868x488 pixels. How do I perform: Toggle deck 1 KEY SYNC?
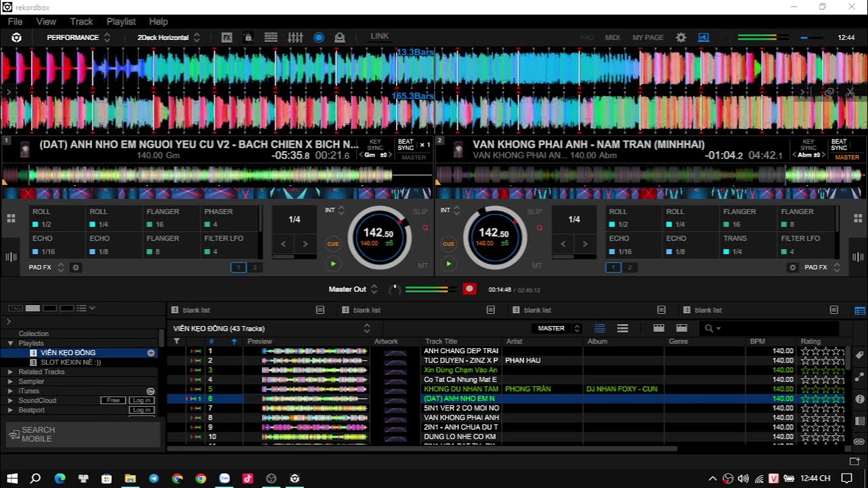pos(375,145)
